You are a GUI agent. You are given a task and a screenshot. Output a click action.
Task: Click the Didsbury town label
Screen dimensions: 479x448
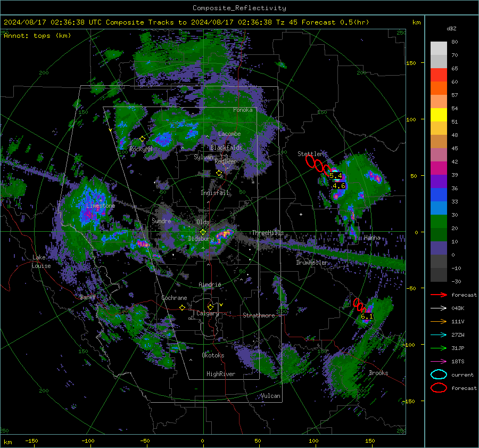point(201,239)
